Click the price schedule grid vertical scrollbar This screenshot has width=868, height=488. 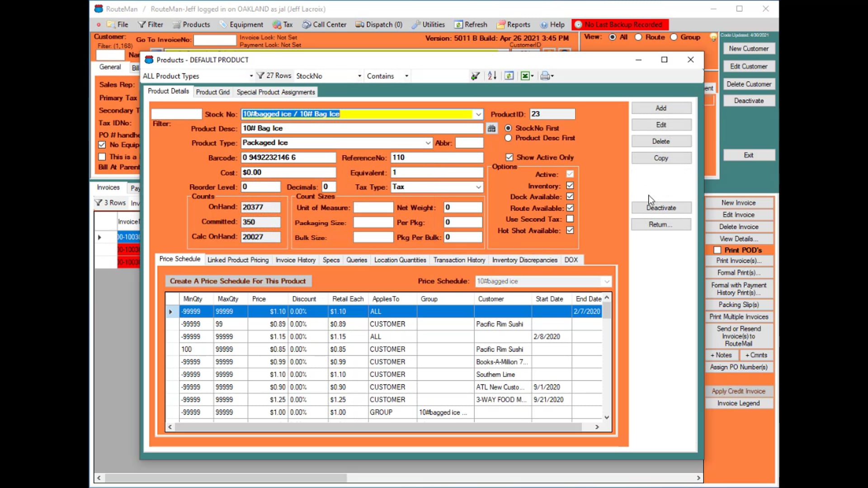(x=607, y=357)
